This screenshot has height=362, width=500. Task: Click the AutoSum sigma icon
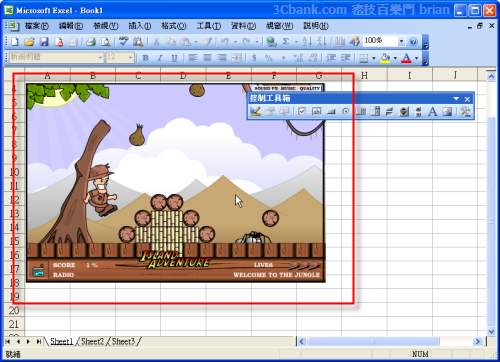click(x=286, y=42)
